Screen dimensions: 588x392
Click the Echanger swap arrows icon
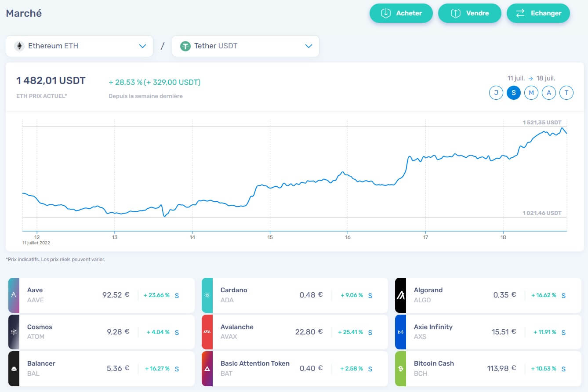[x=520, y=13]
